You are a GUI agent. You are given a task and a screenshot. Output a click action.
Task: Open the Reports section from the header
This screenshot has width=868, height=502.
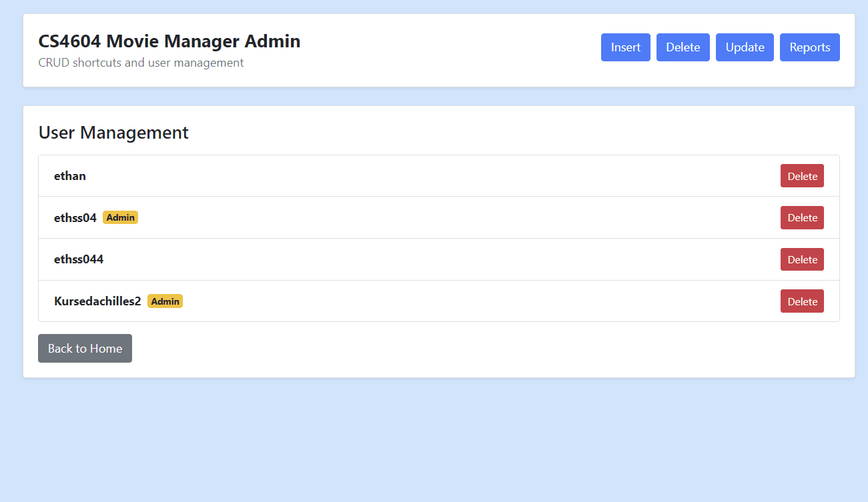tap(809, 47)
